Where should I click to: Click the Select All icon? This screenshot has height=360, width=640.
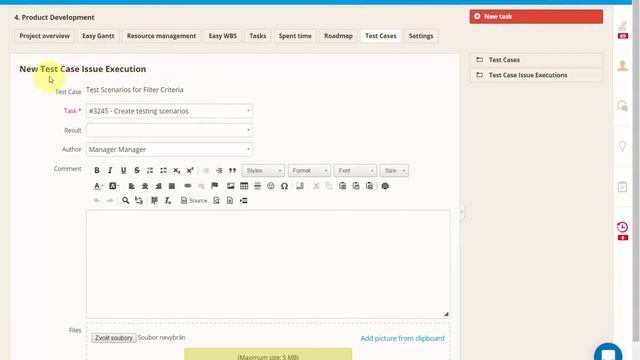coord(154,200)
